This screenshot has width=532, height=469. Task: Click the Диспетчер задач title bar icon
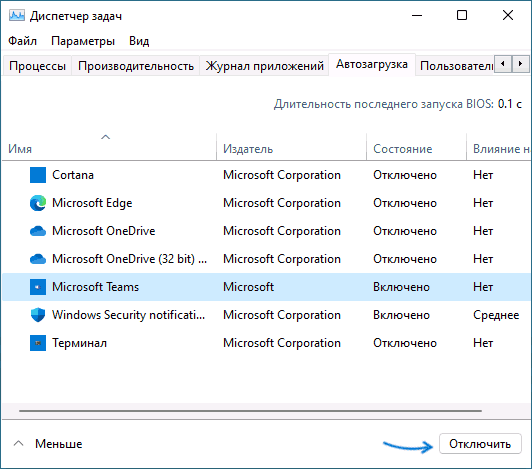pos(17,16)
